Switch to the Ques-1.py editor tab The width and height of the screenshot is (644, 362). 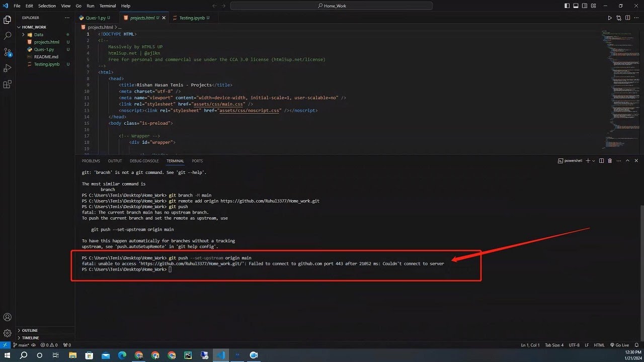point(97,18)
